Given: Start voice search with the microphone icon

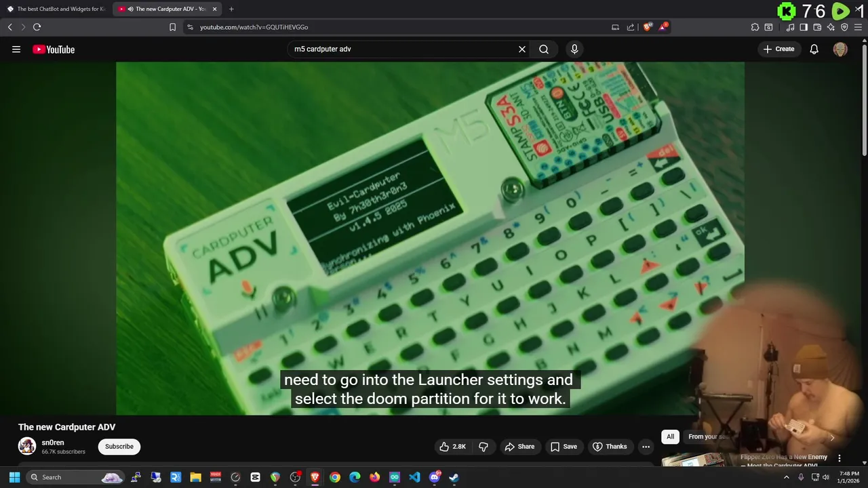Looking at the screenshot, I should (x=574, y=49).
